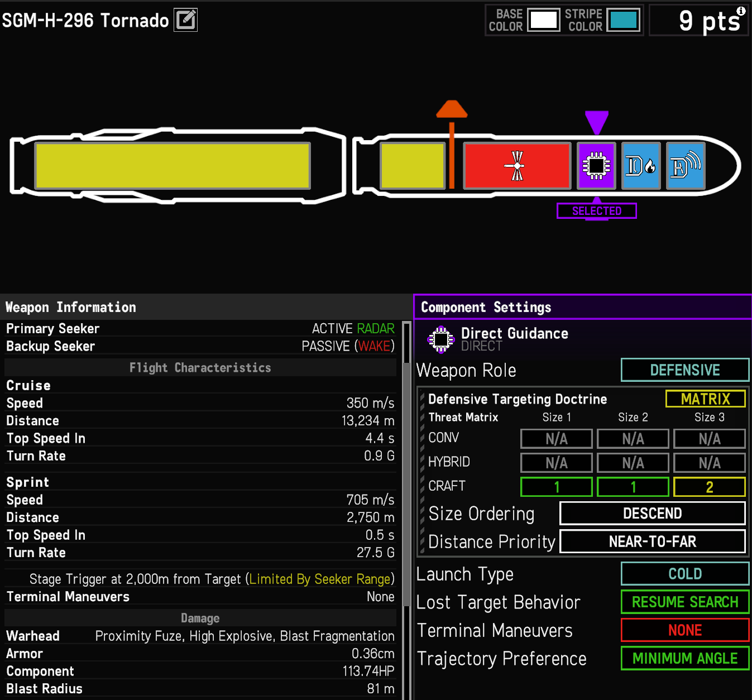Viewport: 752px width, 700px height.
Task: Click CRAFT Size 3 priority cell
Action: click(710, 487)
